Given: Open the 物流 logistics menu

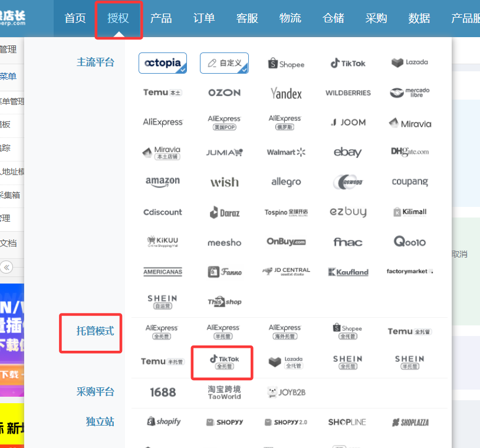Looking at the screenshot, I should 290,18.
